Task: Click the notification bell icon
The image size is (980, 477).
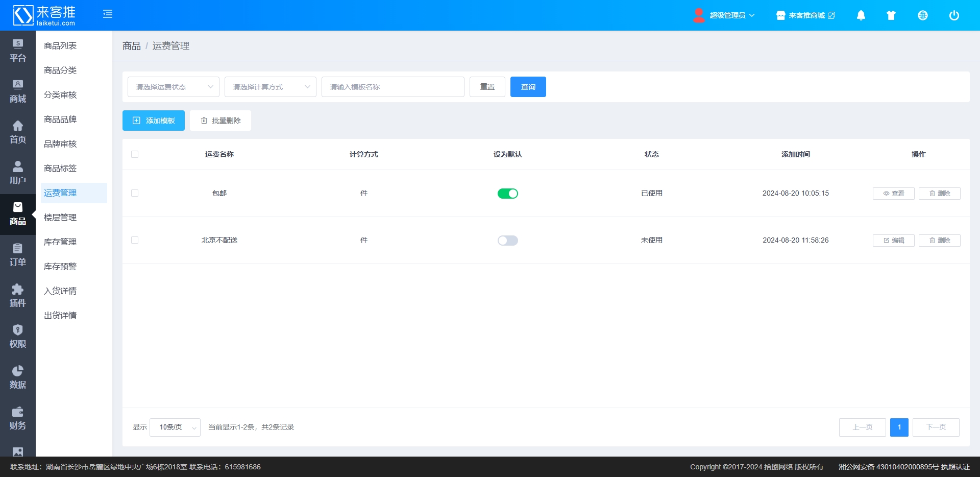Action: tap(861, 15)
